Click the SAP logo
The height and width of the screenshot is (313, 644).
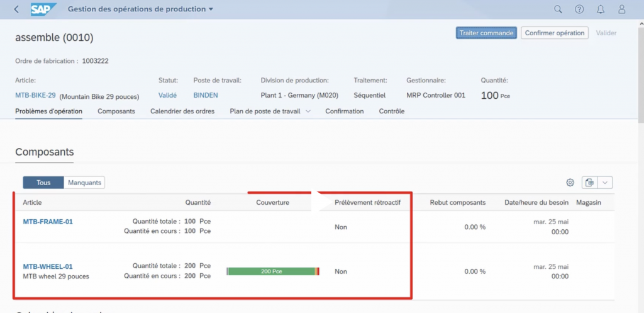43,9
